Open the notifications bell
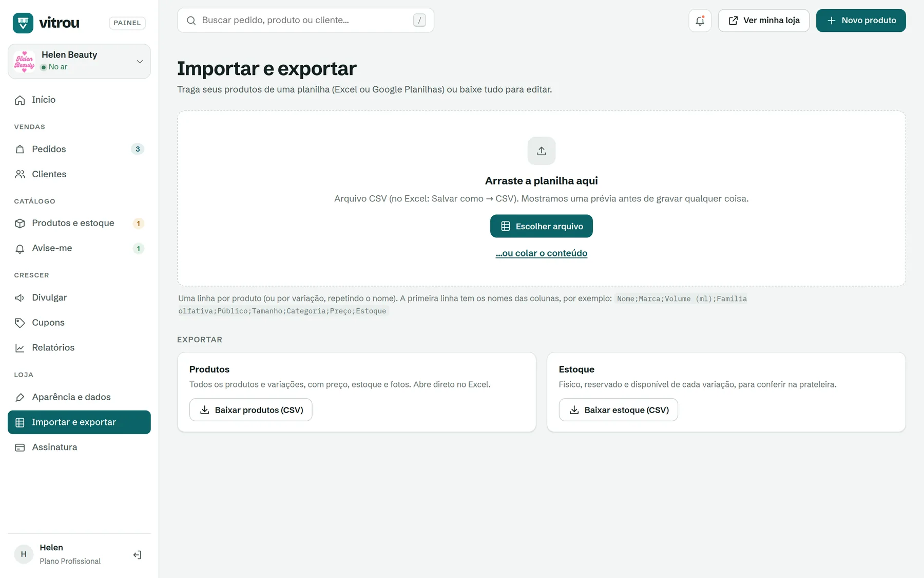This screenshot has width=924, height=578. [x=700, y=21]
